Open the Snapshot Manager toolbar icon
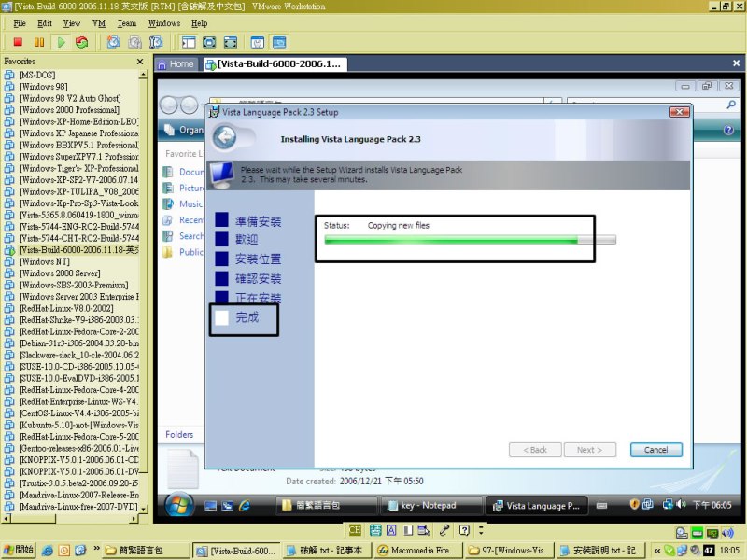 [x=156, y=42]
